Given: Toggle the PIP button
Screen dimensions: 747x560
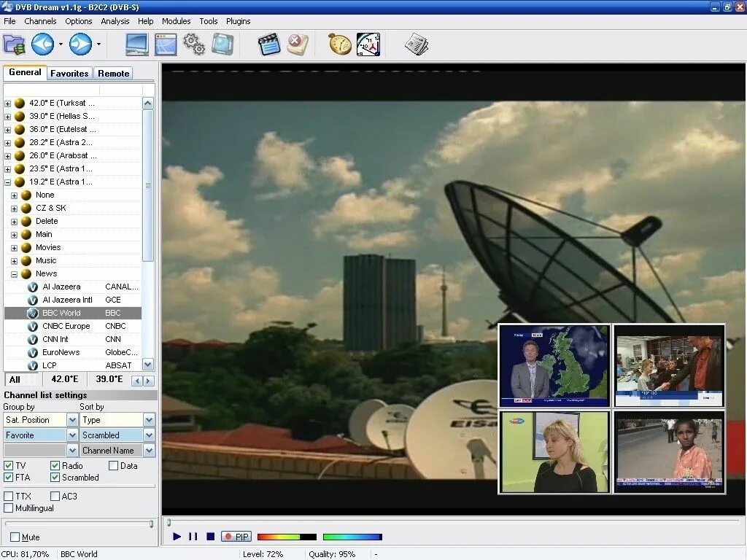Looking at the screenshot, I should point(236,537).
